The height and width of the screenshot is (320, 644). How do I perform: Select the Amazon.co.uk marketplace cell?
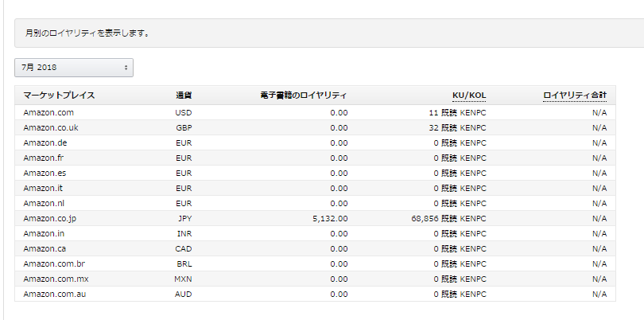(x=51, y=128)
